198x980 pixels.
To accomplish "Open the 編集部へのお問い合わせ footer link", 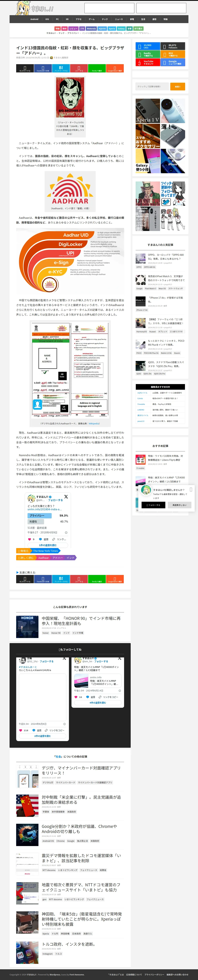I will (177, 975).
